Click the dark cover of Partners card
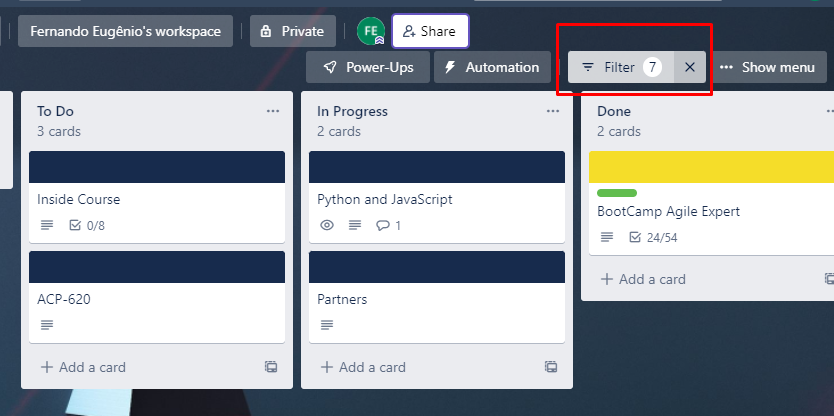This screenshot has height=416, width=834. pyautogui.click(x=437, y=267)
